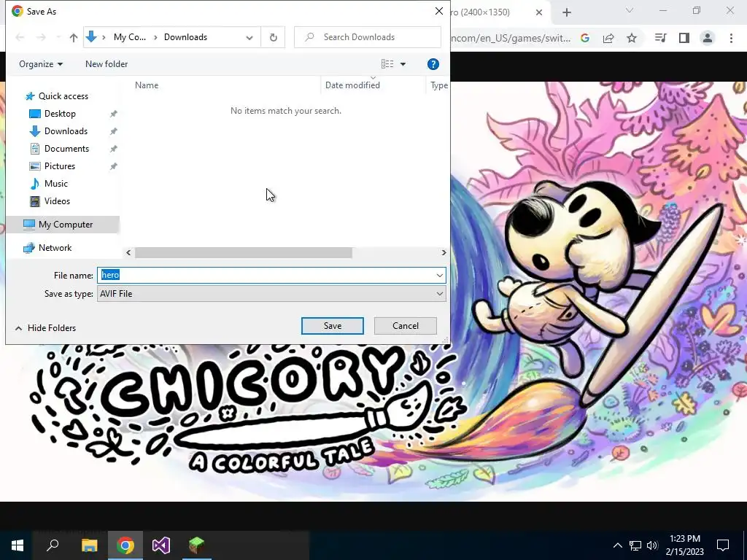Click My Co... breadcrumb in address bar

click(130, 37)
